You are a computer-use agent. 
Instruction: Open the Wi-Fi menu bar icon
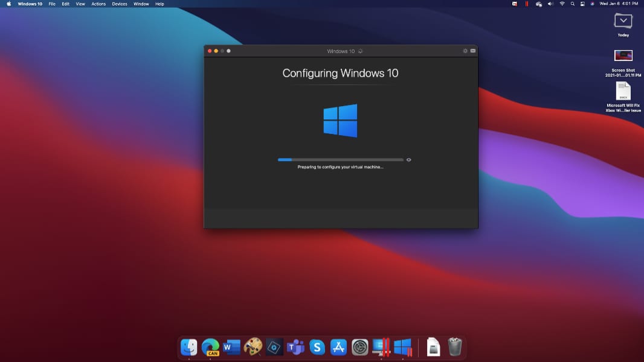562,4
